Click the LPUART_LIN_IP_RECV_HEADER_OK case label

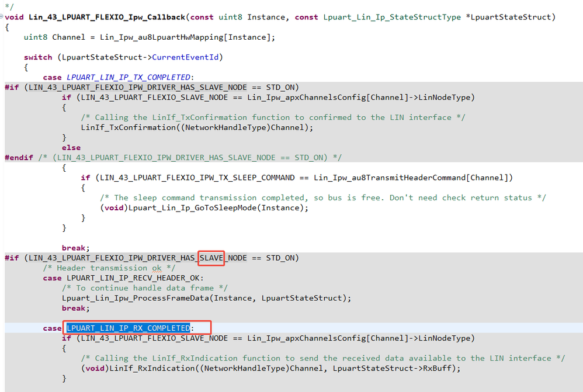point(133,278)
